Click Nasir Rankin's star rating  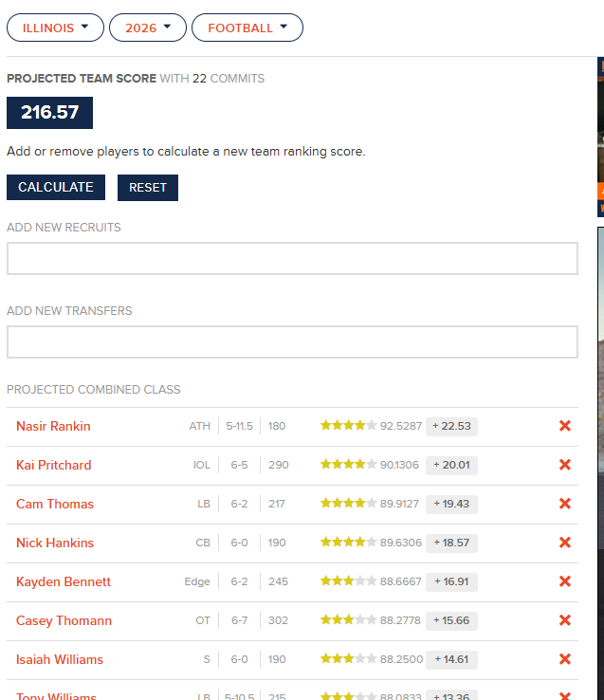[x=348, y=426]
